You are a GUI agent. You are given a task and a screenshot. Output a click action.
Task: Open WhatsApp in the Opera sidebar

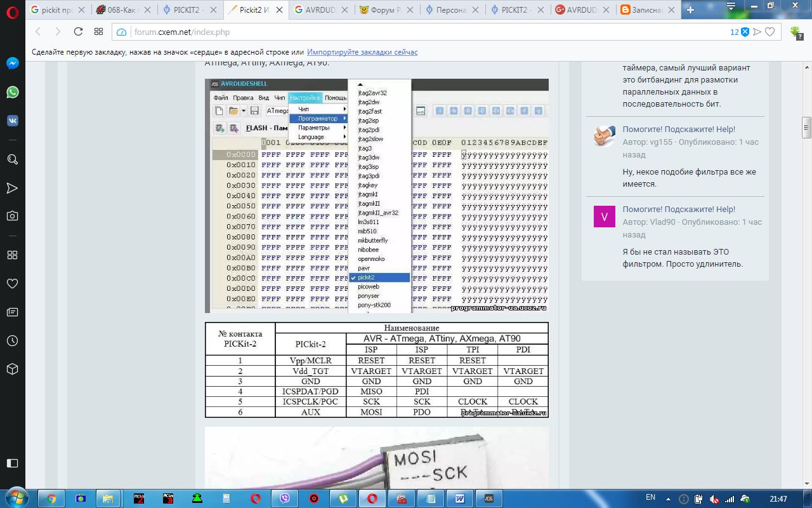[12, 92]
